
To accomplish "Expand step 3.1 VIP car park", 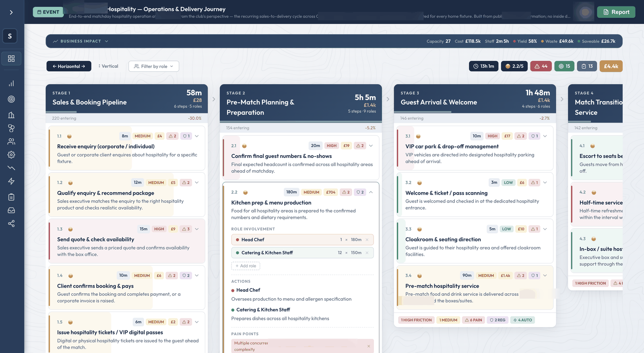I will pos(545,136).
